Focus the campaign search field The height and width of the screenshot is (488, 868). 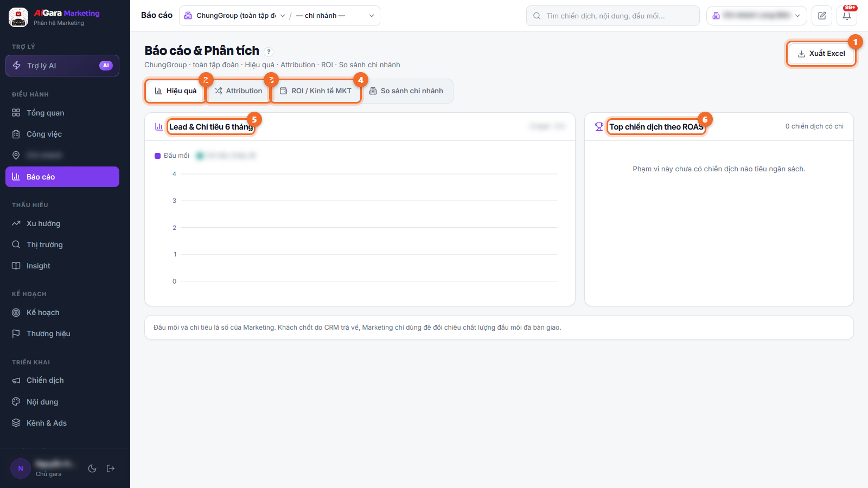coord(612,16)
